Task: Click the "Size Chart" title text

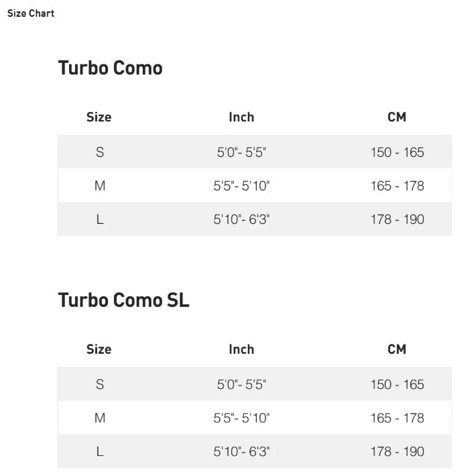Action: 31,13
